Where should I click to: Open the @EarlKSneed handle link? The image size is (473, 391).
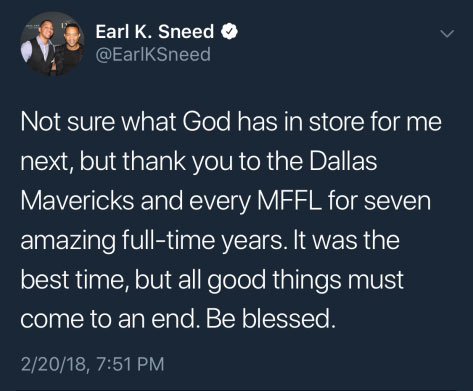coord(153,54)
